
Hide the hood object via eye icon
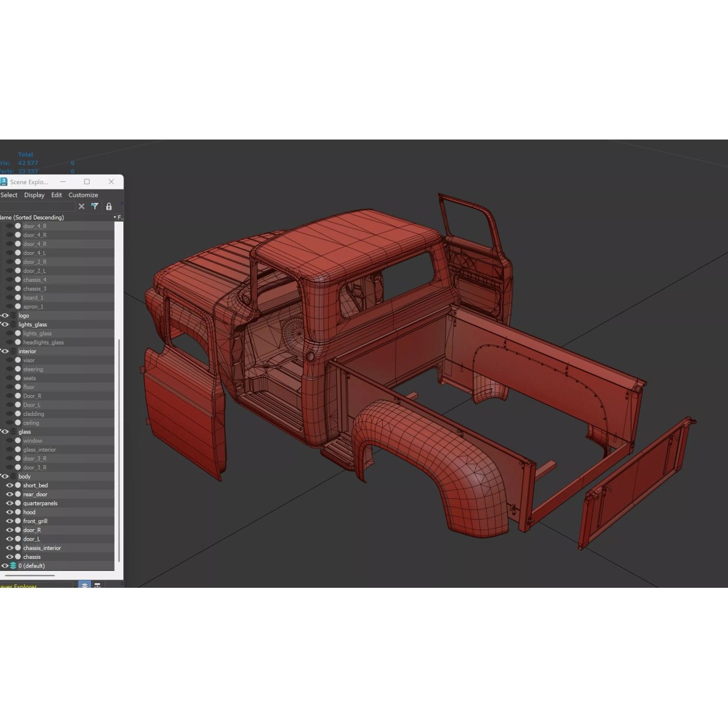9,512
